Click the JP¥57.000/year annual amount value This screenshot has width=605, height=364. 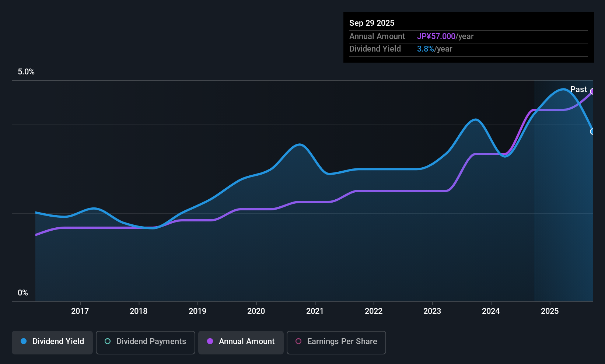coord(445,36)
